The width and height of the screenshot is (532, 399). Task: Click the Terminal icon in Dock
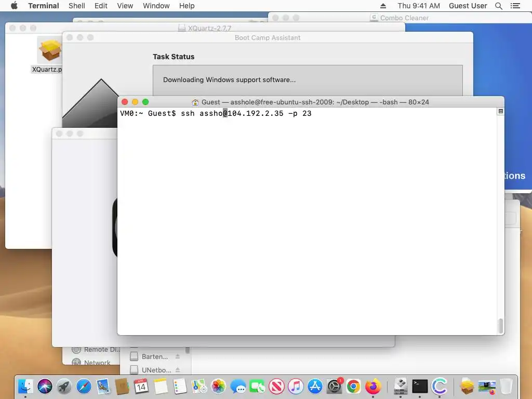[420, 386]
